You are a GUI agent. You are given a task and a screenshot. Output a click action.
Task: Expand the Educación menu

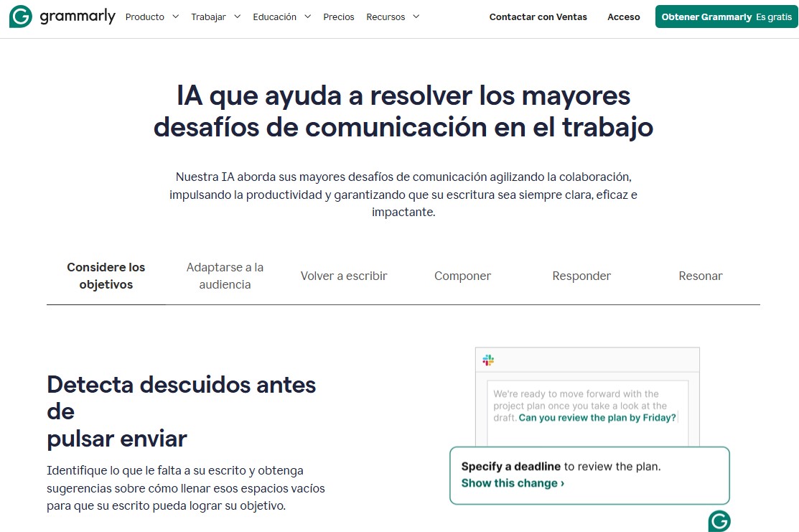tap(281, 17)
